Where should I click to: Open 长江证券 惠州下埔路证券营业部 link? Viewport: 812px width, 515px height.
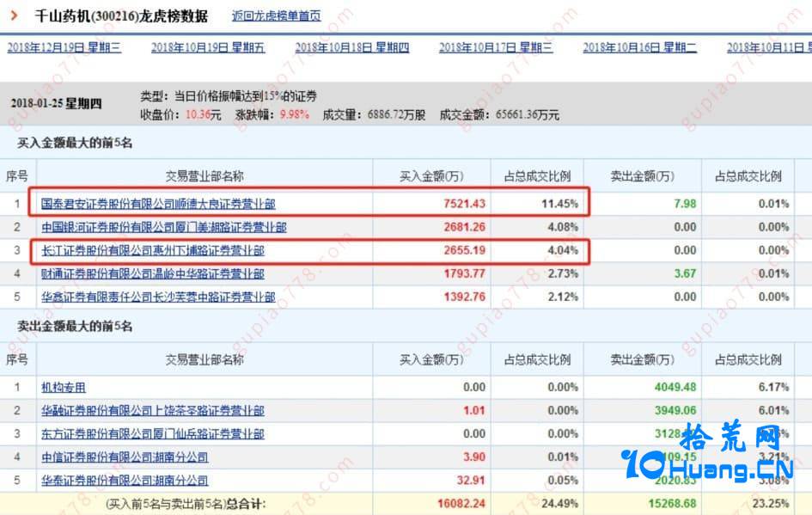tap(153, 250)
